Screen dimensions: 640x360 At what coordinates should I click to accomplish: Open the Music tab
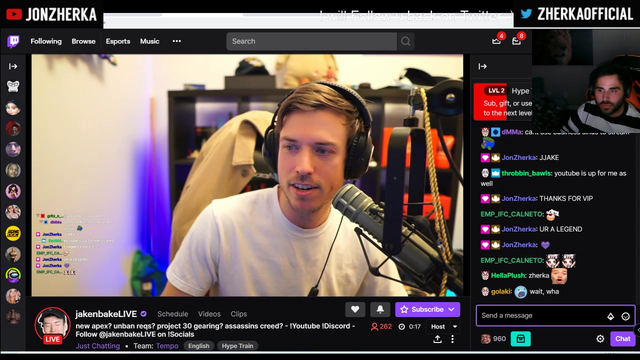(x=150, y=41)
